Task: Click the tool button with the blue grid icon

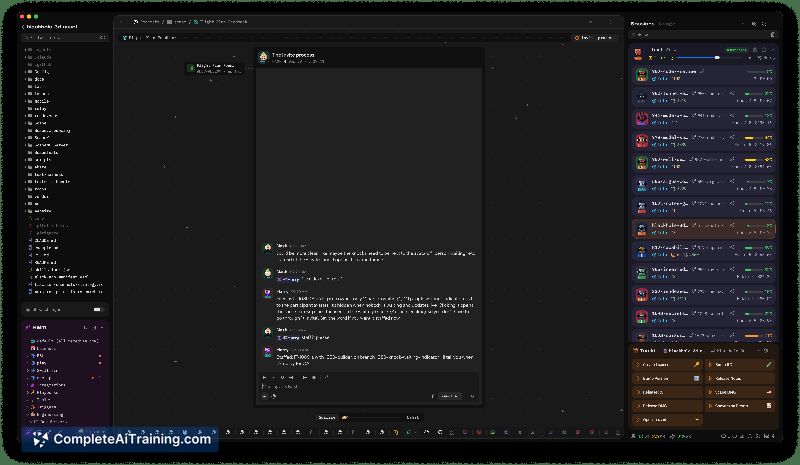Action: [x=667, y=378]
